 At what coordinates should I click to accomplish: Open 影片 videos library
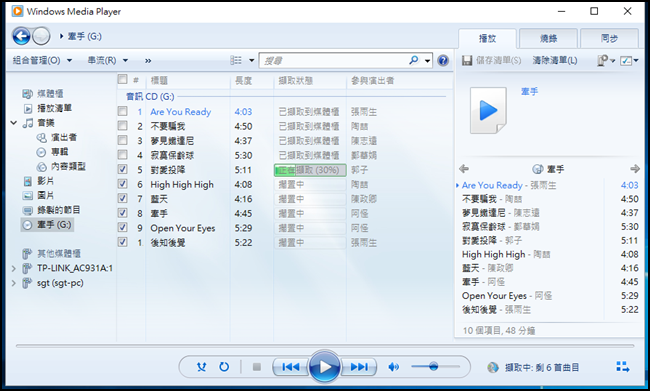coord(39,181)
